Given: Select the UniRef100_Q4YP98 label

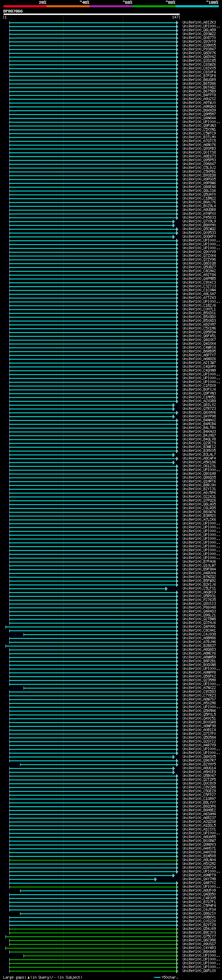Looking at the screenshot, I should (x=199, y=416).
